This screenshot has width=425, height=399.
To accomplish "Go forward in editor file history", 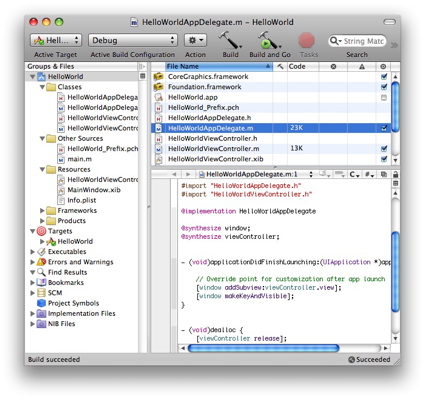I will coord(188,174).
